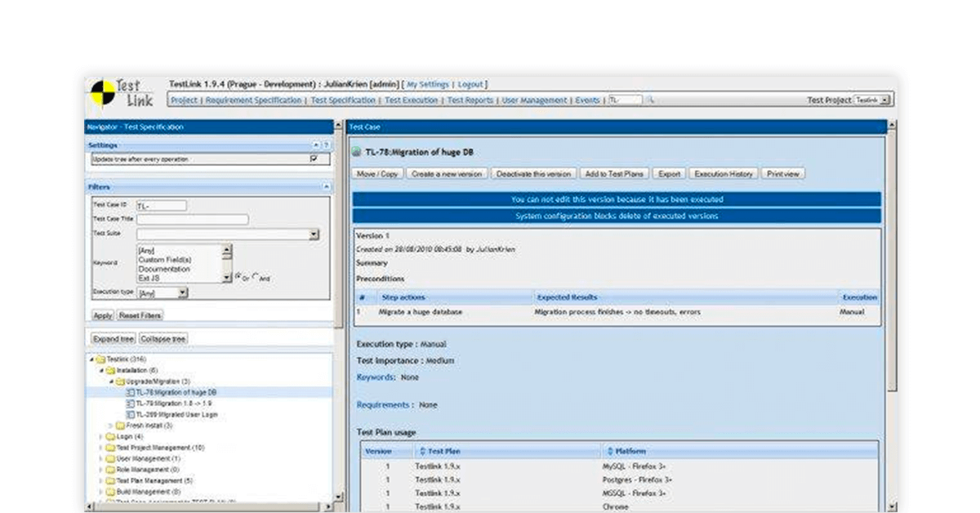Expand the Login tree node
Image resolution: width=980 pixels, height=513 pixels.
(101, 437)
